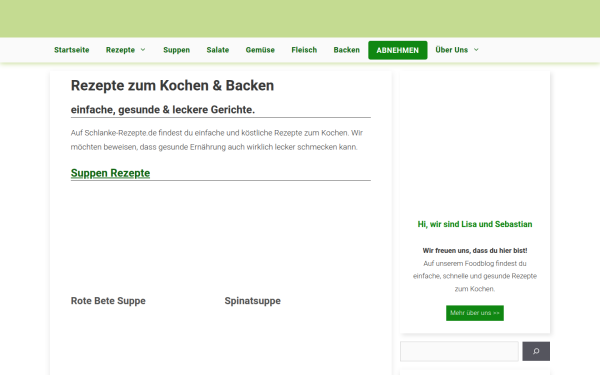
Task: Open Gemüse in the navigation bar
Action: [260, 50]
